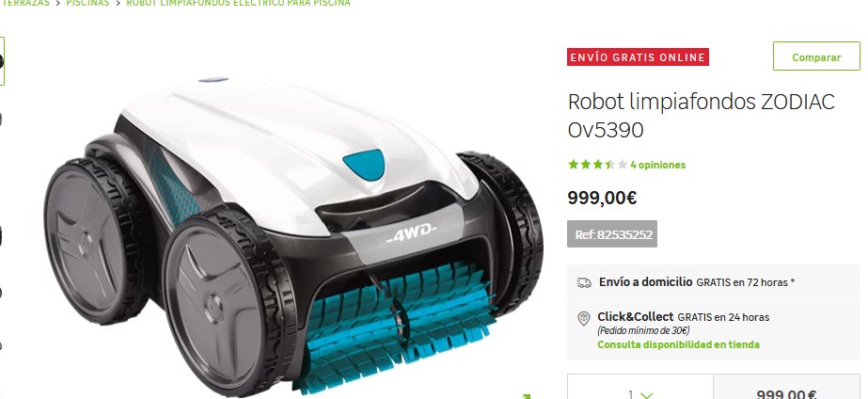The image size is (868, 399).
Task: Click the Comparar button
Action: pyautogui.click(x=816, y=56)
